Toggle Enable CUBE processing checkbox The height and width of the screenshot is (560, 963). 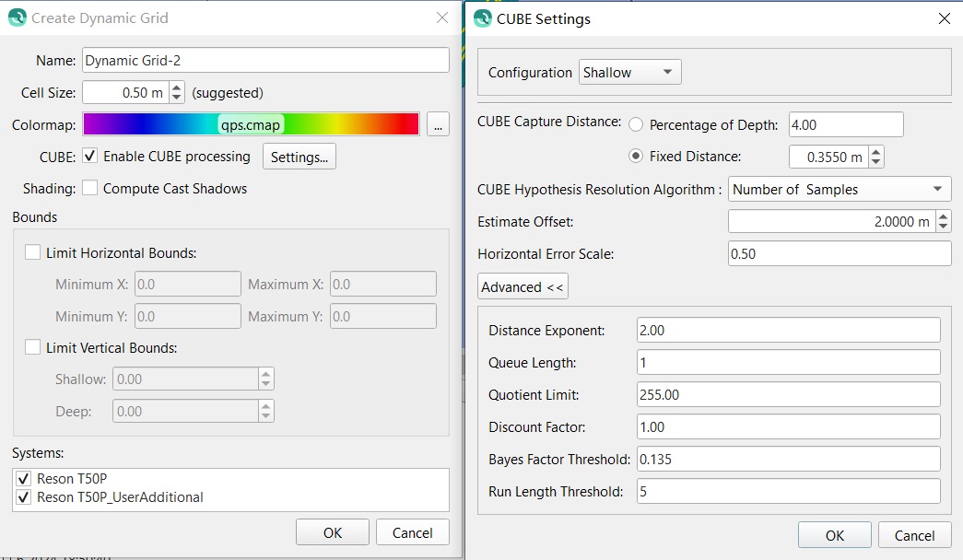click(89, 156)
